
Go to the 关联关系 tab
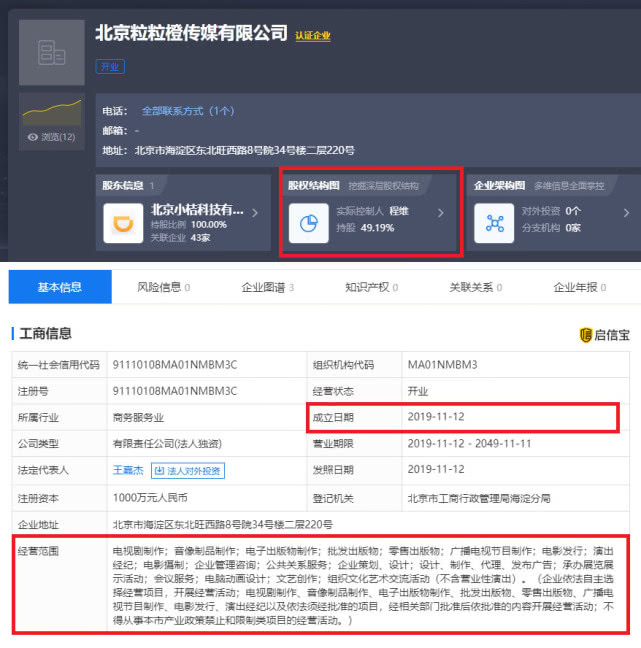click(x=475, y=287)
